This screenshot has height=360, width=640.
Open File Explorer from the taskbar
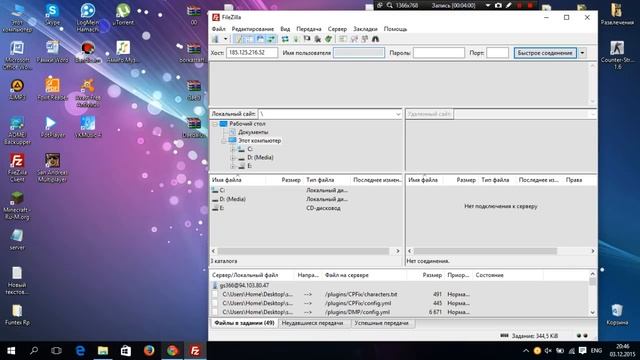pos(103,351)
